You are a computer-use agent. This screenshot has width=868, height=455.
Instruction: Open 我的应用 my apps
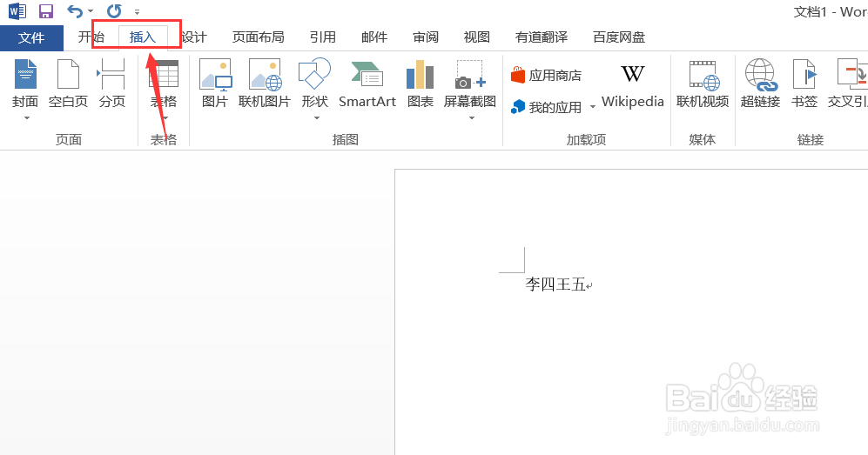547,107
